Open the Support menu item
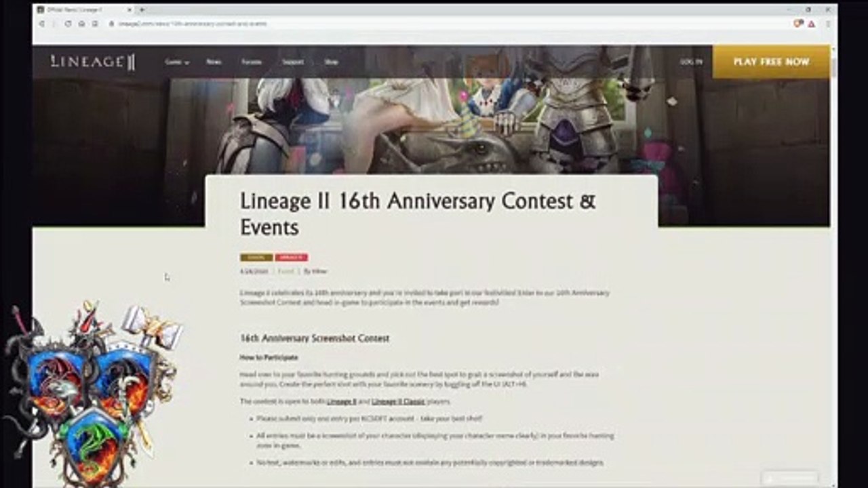 [x=293, y=62]
